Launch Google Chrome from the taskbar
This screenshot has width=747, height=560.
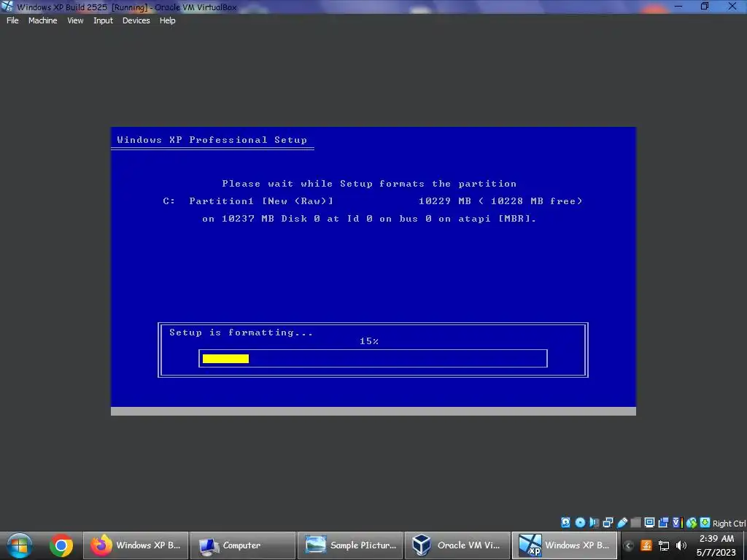point(61,545)
